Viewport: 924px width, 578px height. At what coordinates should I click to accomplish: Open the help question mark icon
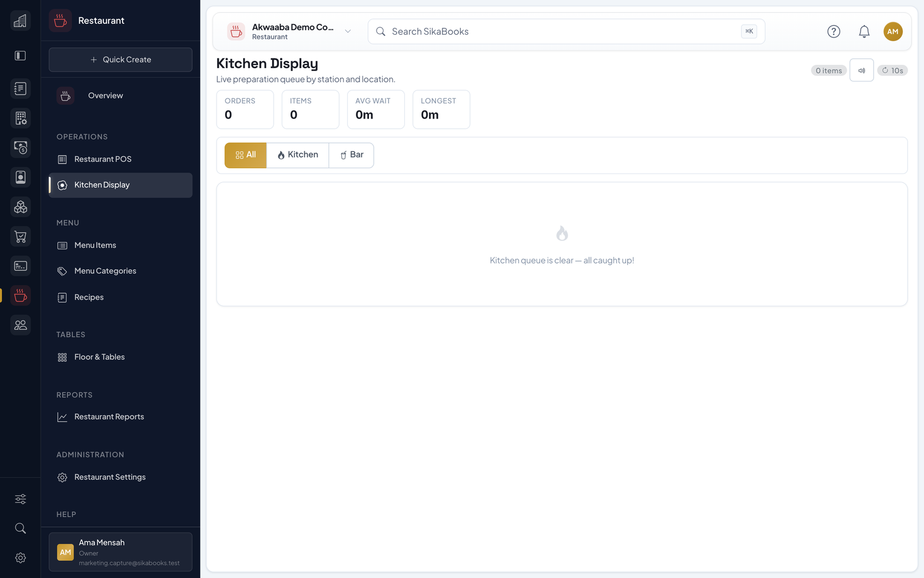[x=833, y=32]
